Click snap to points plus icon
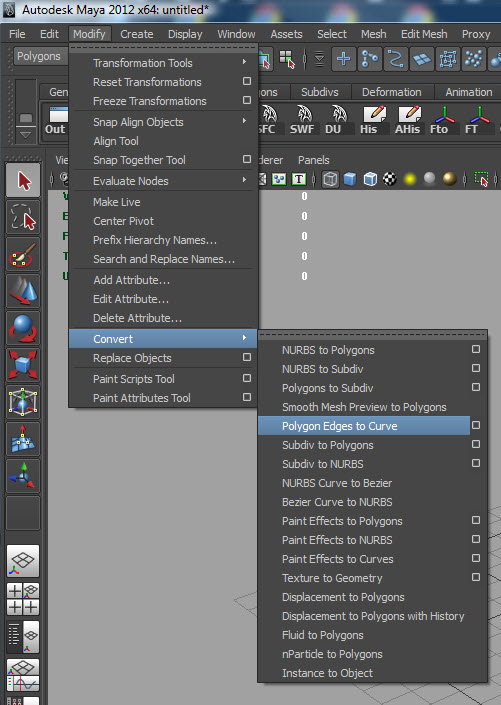501x705 pixels. 344,59
